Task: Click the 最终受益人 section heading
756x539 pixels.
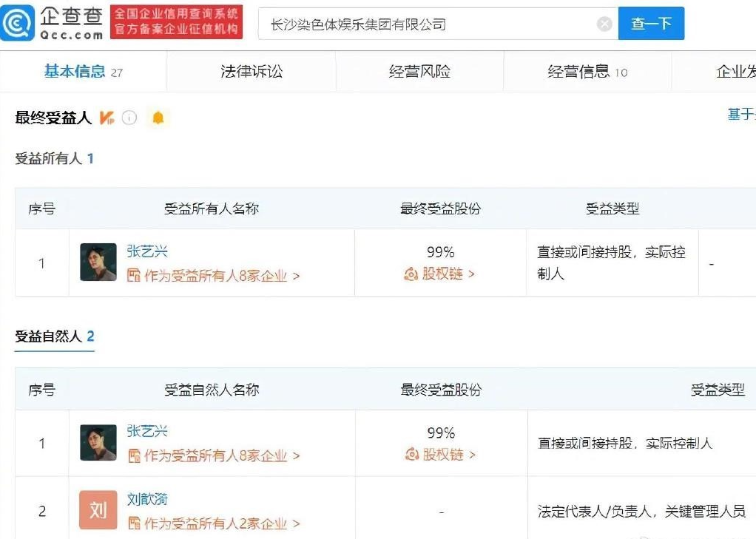Action: [53, 118]
